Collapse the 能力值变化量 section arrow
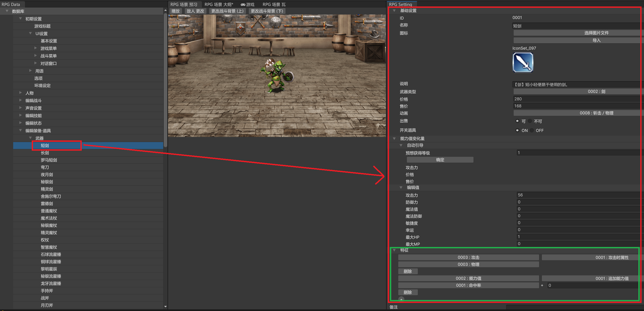 [x=394, y=139]
